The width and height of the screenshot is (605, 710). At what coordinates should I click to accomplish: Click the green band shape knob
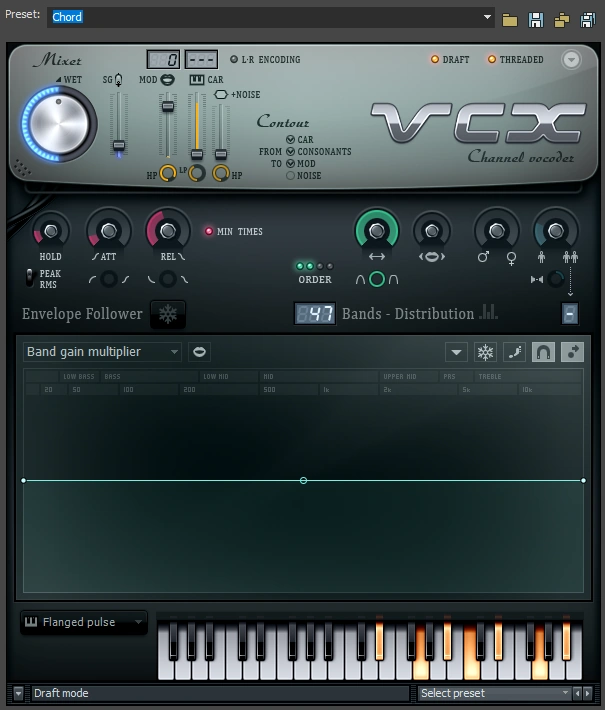(377, 279)
